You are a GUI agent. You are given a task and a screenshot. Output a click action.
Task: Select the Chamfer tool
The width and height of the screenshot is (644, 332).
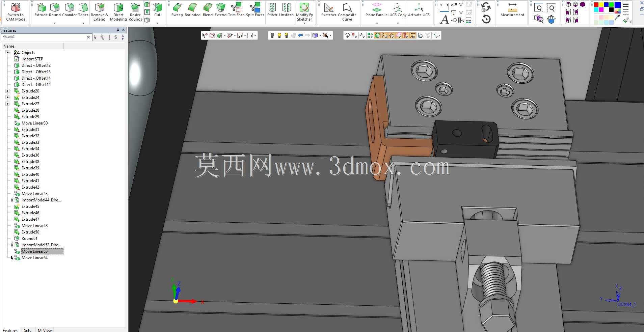pyautogui.click(x=70, y=10)
